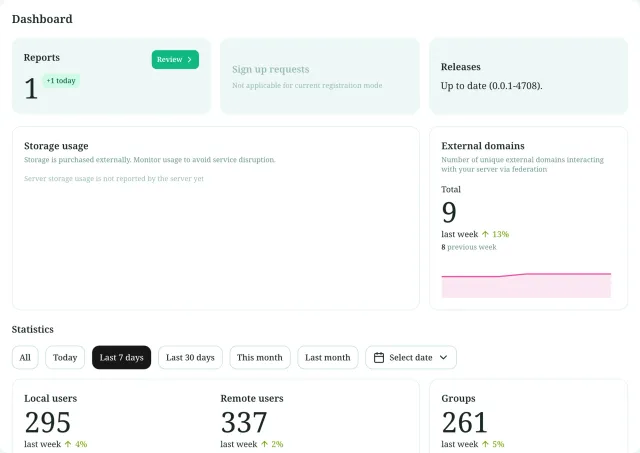Click the External domains heading
The width and height of the screenshot is (640, 453).
483,146
